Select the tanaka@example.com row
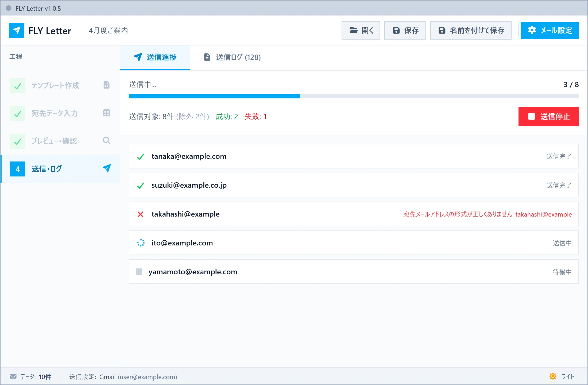This screenshot has height=385, width=588. point(354,156)
